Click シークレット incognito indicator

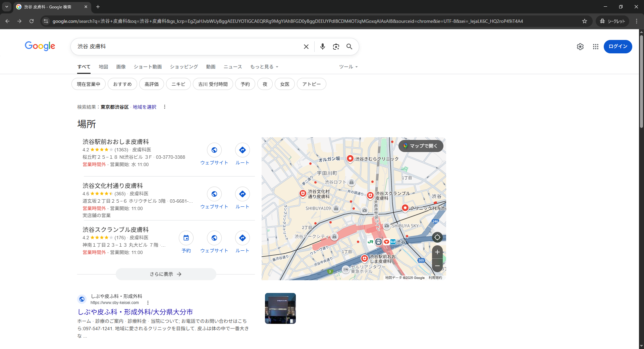pyautogui.click(x=613, y=21)
